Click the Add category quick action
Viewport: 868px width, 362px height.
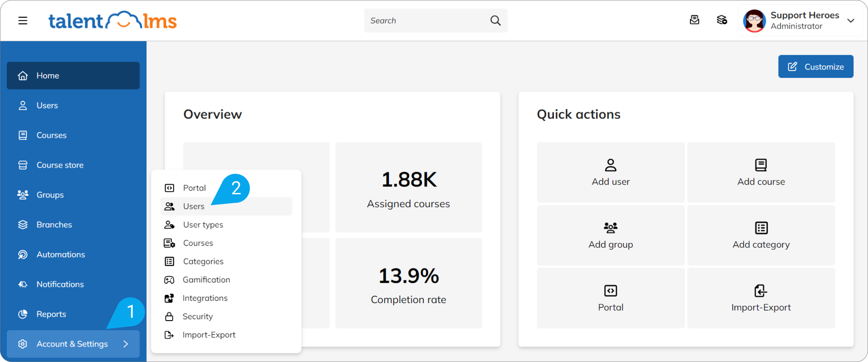pyautogui.click(x=761, y=235)
